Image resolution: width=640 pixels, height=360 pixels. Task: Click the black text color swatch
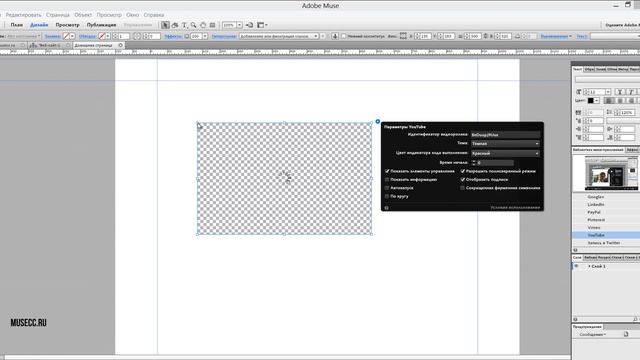(x=591, y=100)
